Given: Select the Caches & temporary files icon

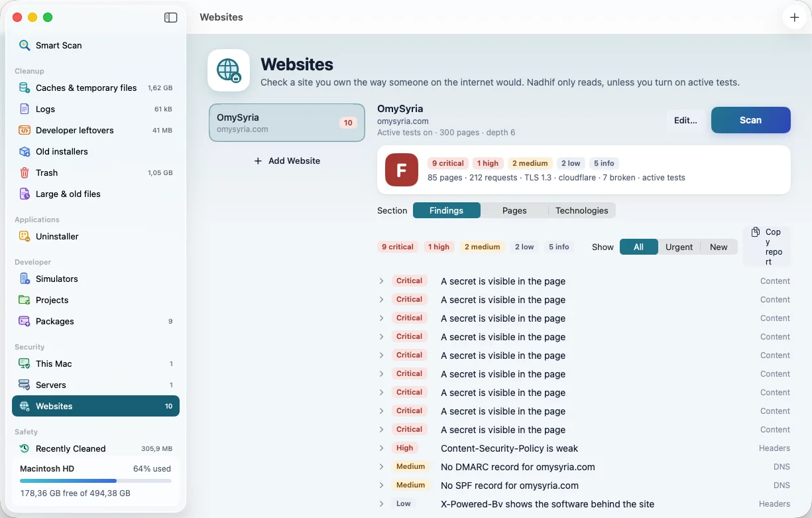Looking at the screenshot, I should click(25, 88).
